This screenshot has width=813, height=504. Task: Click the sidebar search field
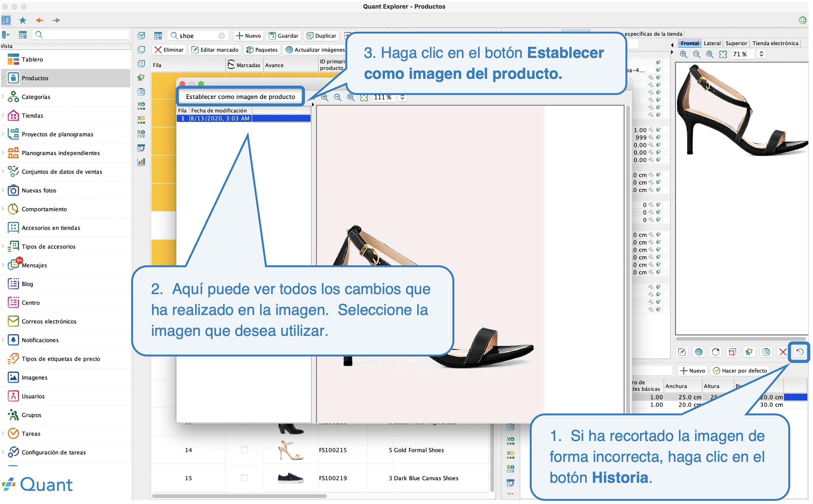point(81,35)
